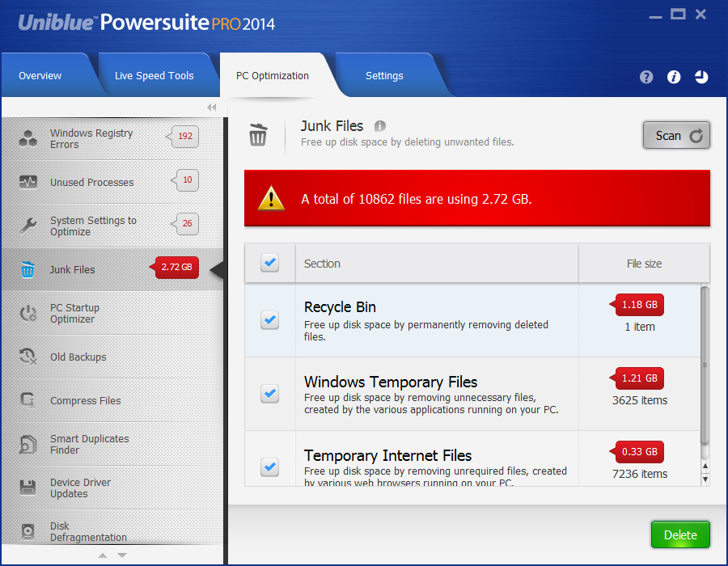Maximize the Powersuite window
The image size is (728, 566).
click(x=678, y=15)
